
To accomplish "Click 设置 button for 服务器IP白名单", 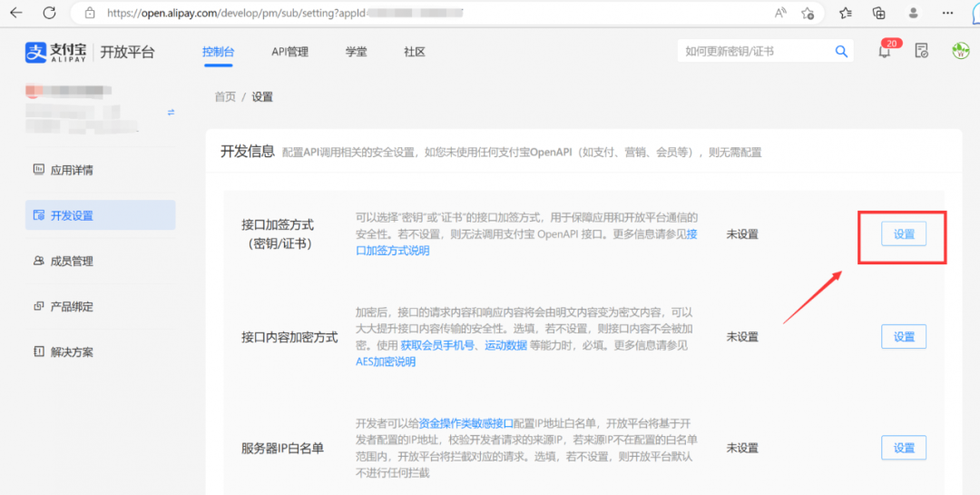I will [x=904, y=448].
